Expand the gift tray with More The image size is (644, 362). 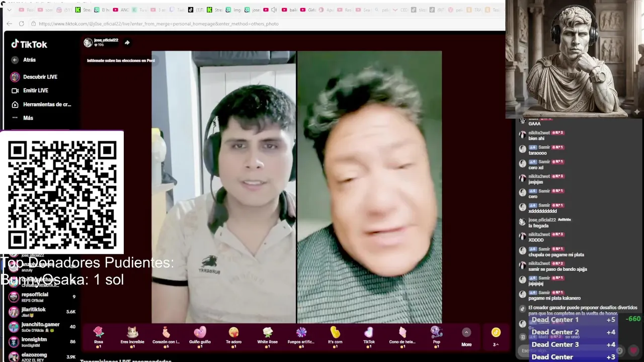pos(466,337)
